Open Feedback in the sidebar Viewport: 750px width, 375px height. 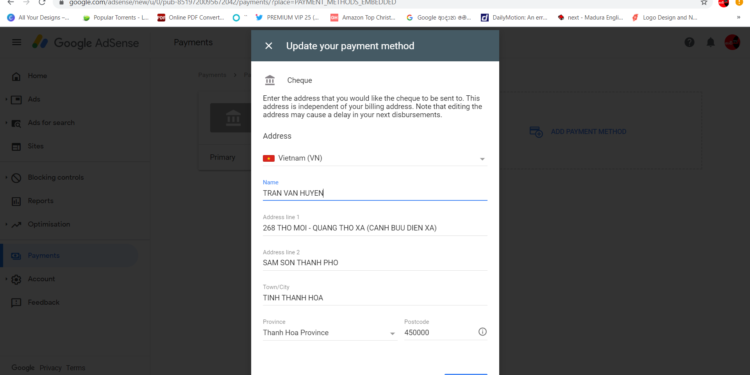[44, 302]
